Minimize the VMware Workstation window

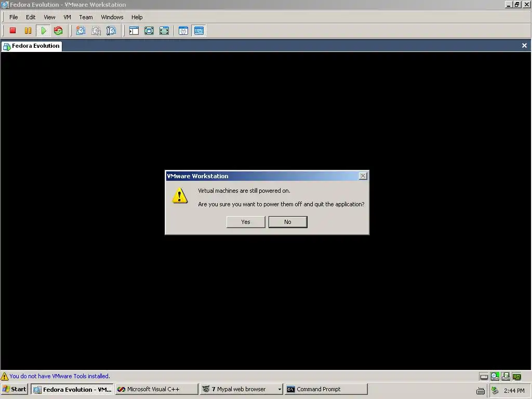508,5
